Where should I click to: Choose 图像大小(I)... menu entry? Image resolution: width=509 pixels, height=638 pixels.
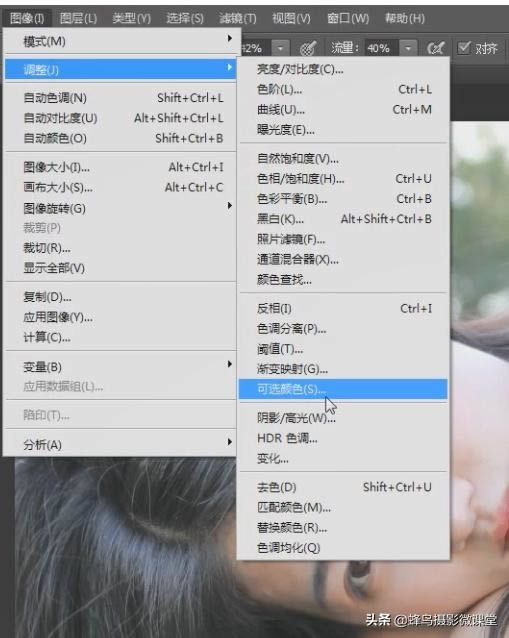click(x=120, y=167)
